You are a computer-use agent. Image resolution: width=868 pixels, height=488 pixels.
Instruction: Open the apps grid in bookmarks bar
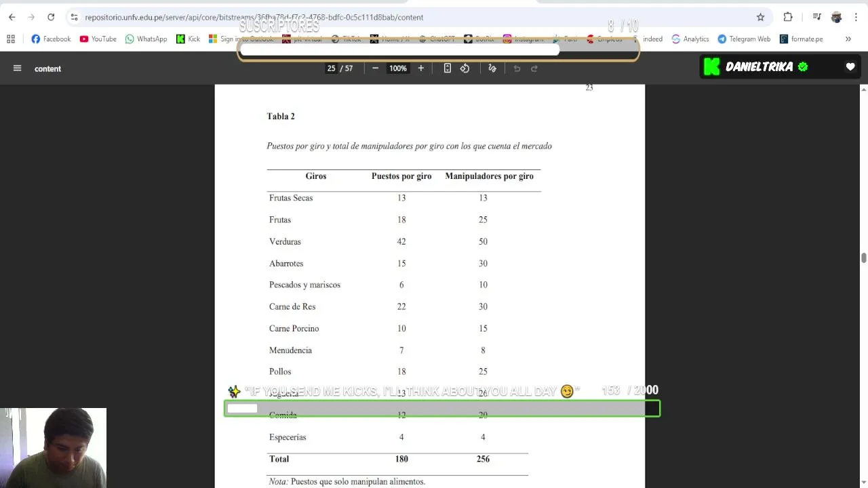11,39
